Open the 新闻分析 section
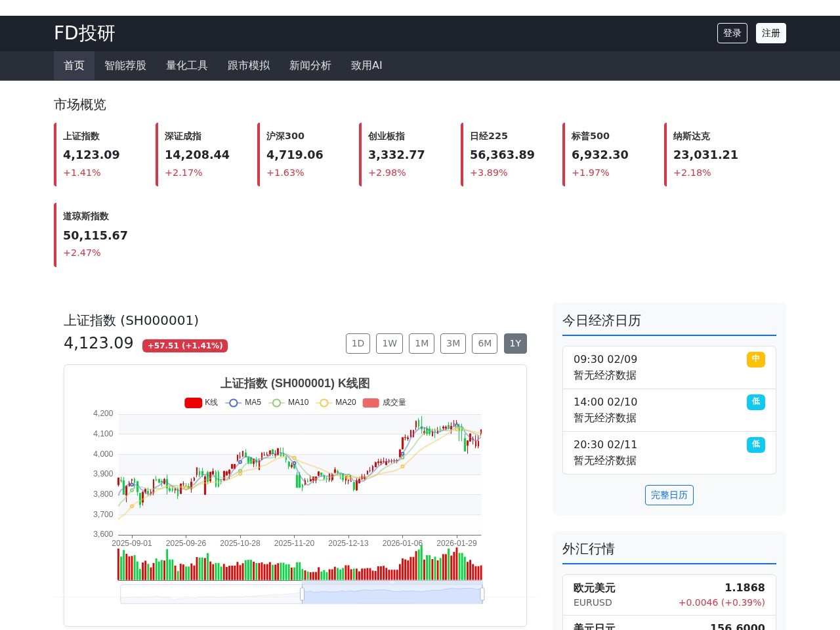Screen dimensions: 840x630 [310, 66]
